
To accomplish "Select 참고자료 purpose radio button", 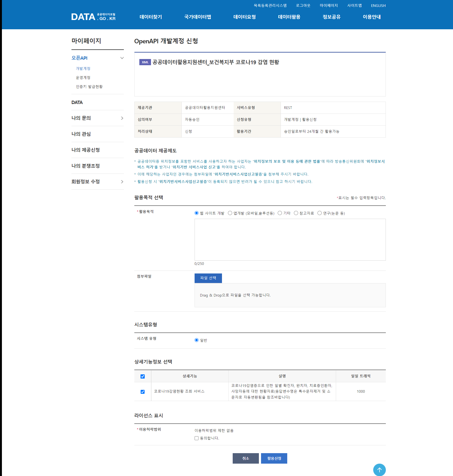I will [x=296, y=213].
